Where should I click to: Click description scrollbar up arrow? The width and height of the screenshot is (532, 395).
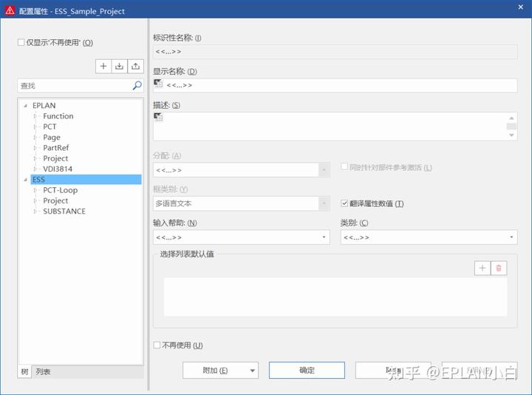tap(511, 118)
